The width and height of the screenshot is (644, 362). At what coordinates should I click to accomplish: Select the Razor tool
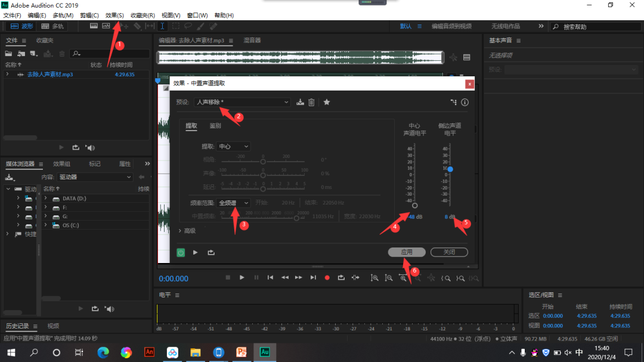pos(137,26)
